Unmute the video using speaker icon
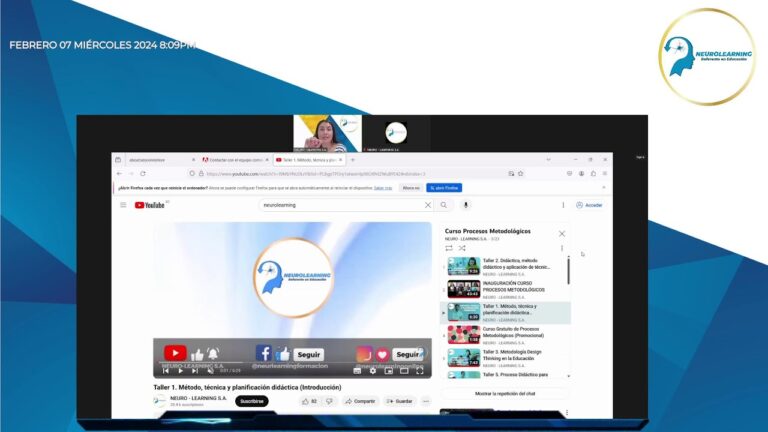The height and width of the screenshot is (432, 768). 210,371
